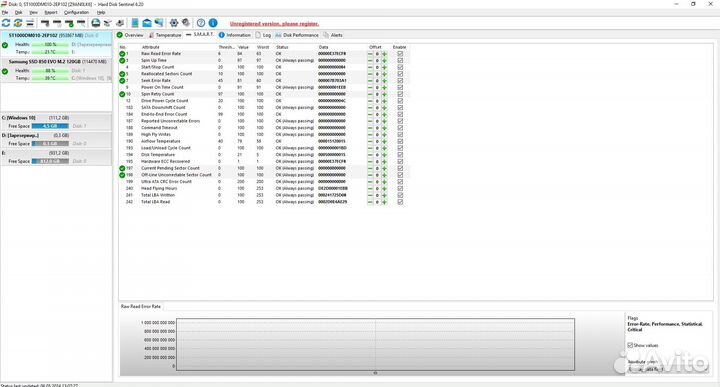This screenshot has height=387, width=720.
Task: Toggle Enable checkbox for Total LBA Written
Action: point(400,195)
